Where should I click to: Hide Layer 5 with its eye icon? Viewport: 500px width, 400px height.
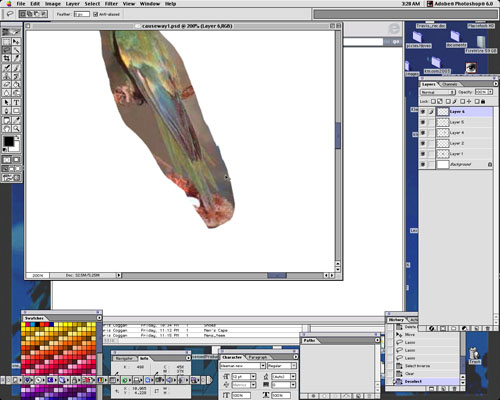(x=423, y=122)
